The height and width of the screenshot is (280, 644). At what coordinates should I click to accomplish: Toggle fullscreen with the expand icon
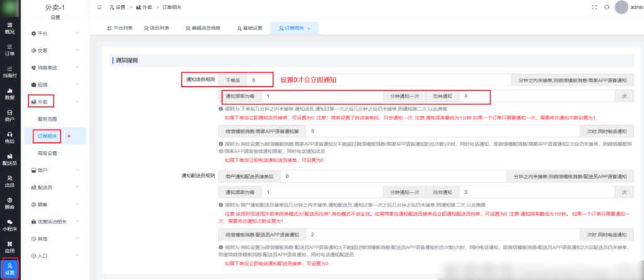pos(594,7)
